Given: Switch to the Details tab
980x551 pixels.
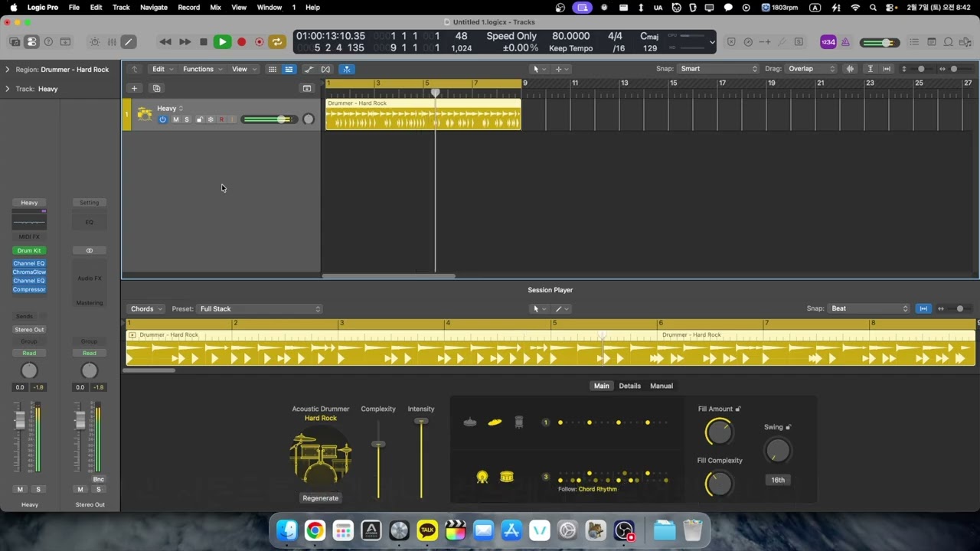Looking at the screenshot, I should (630, 386).
